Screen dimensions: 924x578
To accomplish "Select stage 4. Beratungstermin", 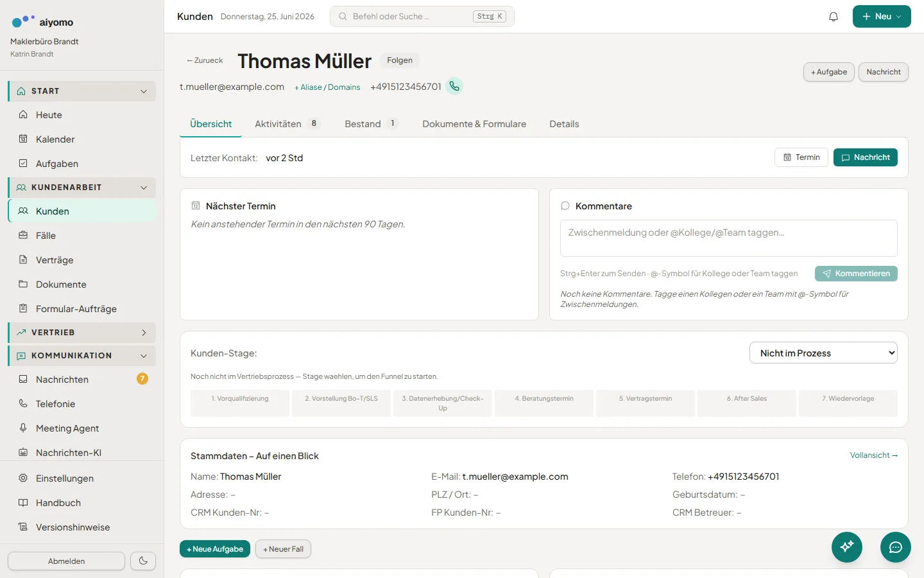I will pos(544,403).
